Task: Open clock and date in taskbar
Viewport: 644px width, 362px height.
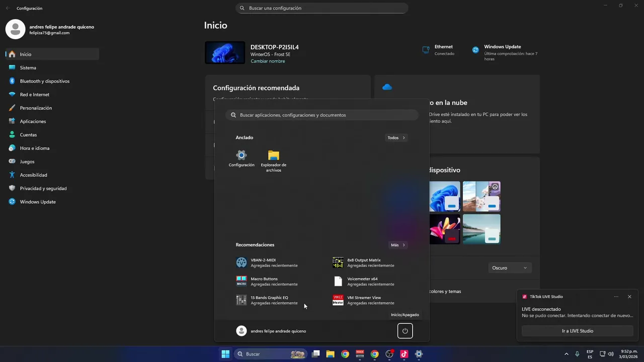Action: pos(629,354)
